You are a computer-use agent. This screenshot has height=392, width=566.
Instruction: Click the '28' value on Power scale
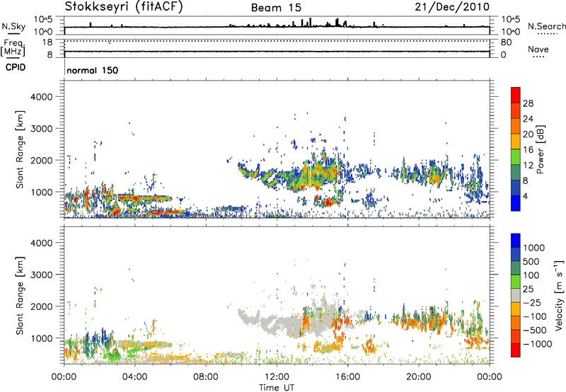click(x=528, y=103)
